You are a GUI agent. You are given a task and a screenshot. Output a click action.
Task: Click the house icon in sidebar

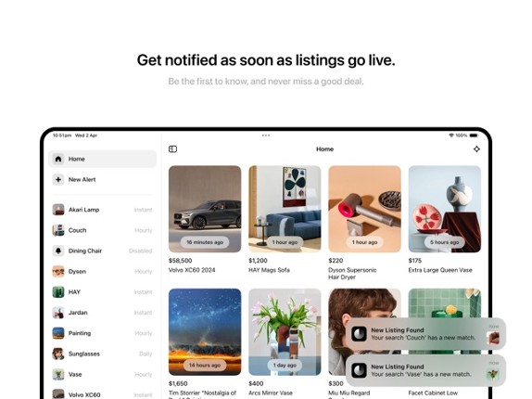(x=58, y=159)
